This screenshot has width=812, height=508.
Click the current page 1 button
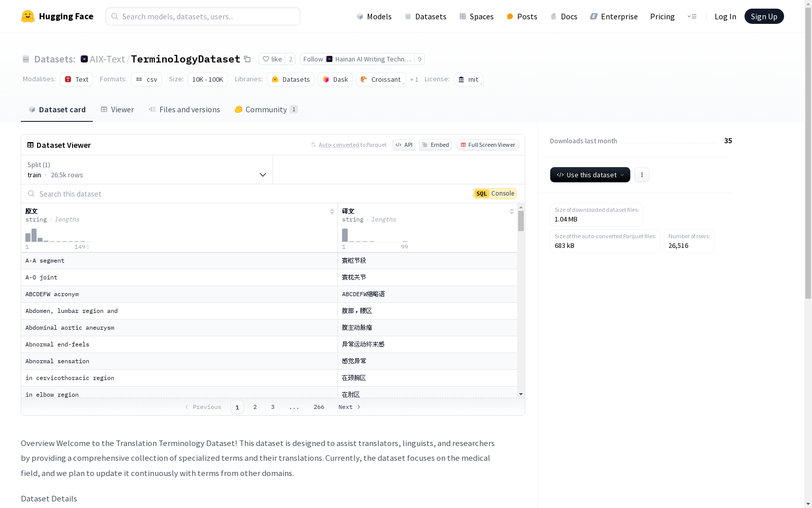(x=237, y=407)
